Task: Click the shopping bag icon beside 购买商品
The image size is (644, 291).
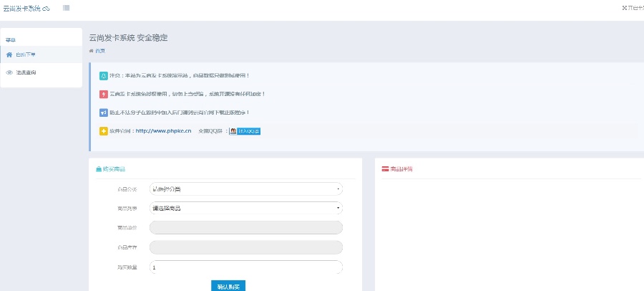Action: (x=99, y=169)
